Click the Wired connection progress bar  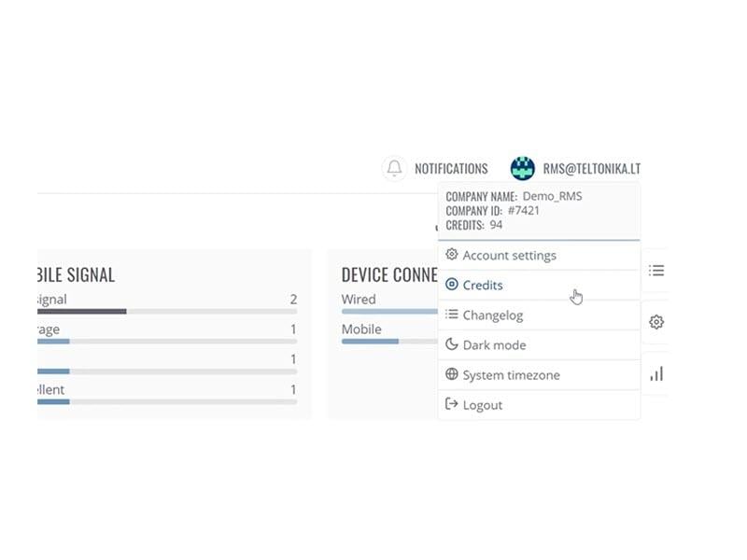[x=389, y=312]
